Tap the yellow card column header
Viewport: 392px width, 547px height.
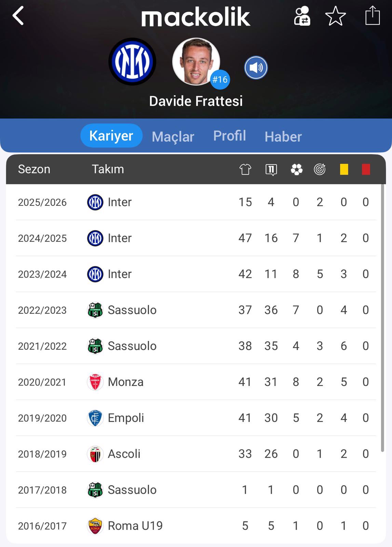click(x=344, y=169)
